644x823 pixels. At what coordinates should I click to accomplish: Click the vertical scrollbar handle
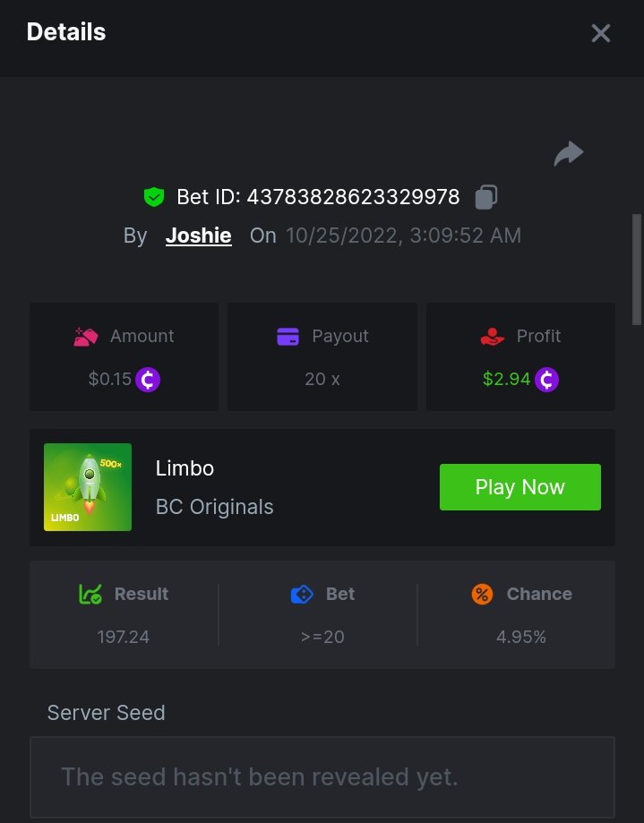click(637, 269)
